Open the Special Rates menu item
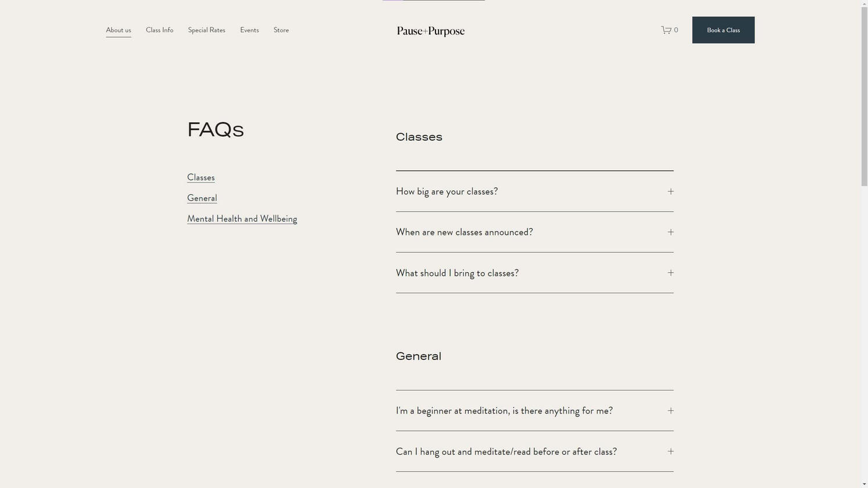 206,30
